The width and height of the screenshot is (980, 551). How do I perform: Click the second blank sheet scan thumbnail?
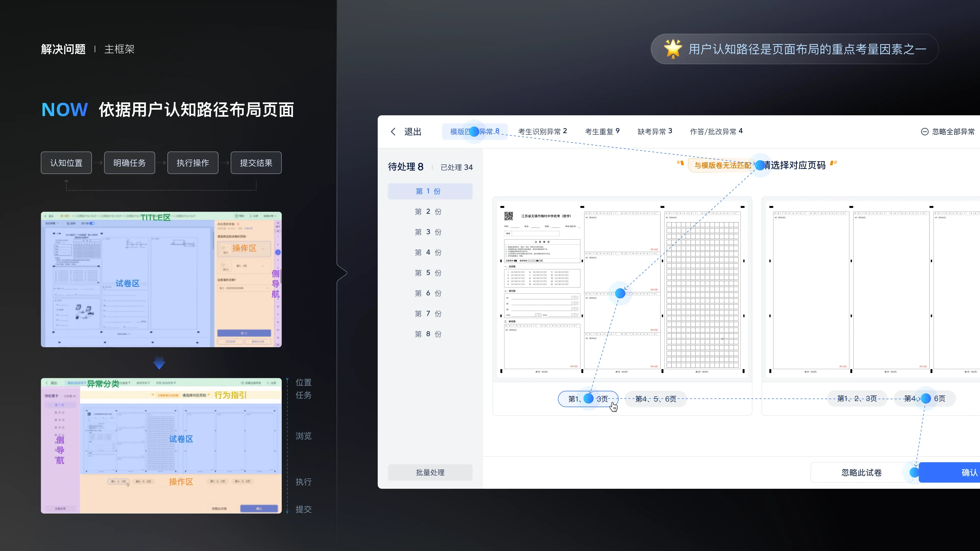(873, 289)
